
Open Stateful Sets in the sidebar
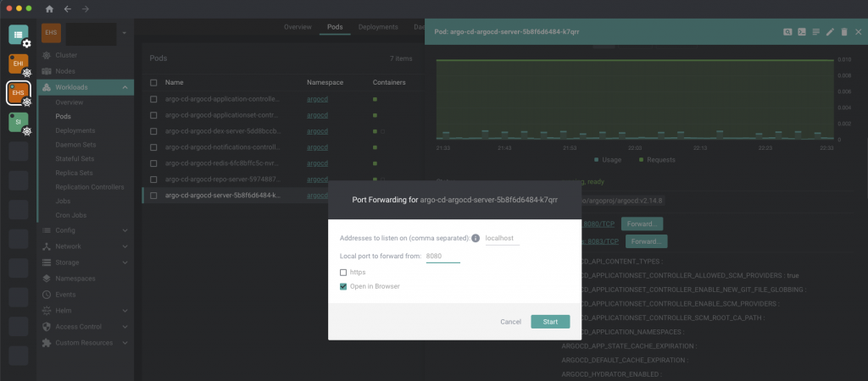pyautogui.click(x=75, y=158)
